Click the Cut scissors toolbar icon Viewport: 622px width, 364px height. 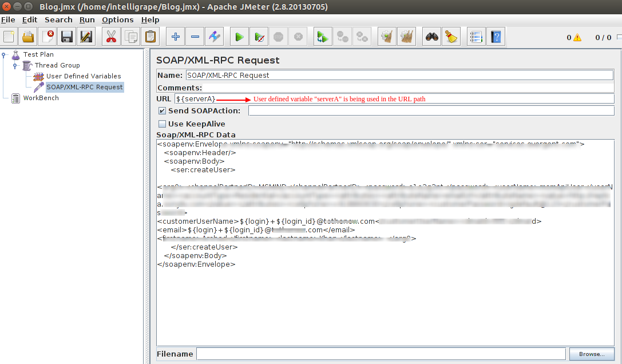click(x=111, y=37)
